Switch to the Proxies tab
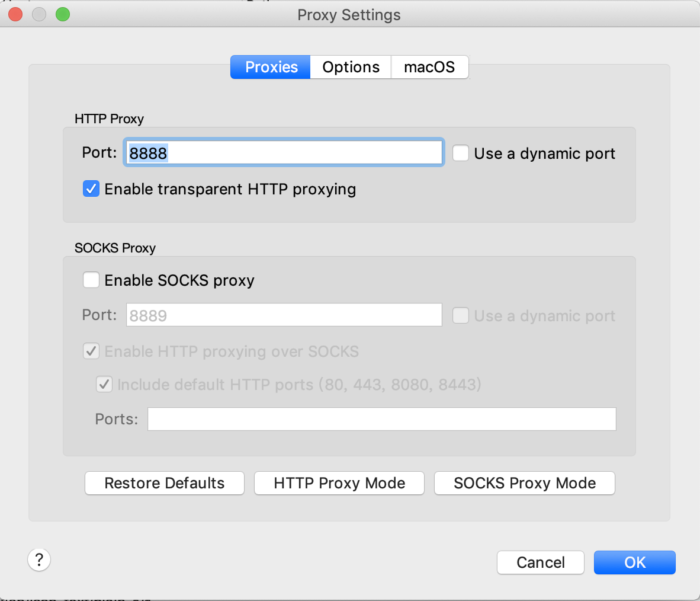 (x=271, y=67)
